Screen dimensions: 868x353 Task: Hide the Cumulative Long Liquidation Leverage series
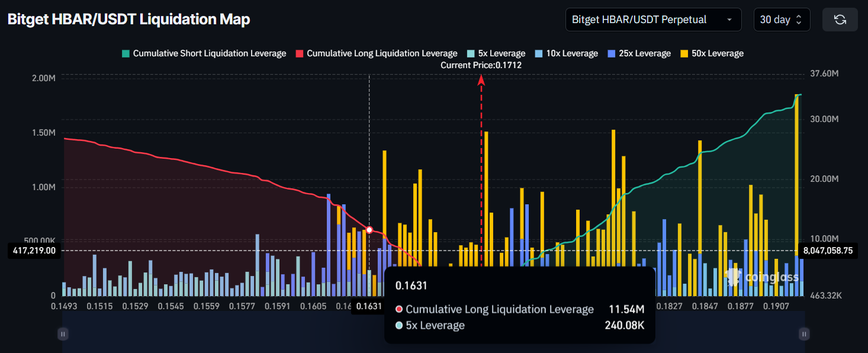coord(376,53)
